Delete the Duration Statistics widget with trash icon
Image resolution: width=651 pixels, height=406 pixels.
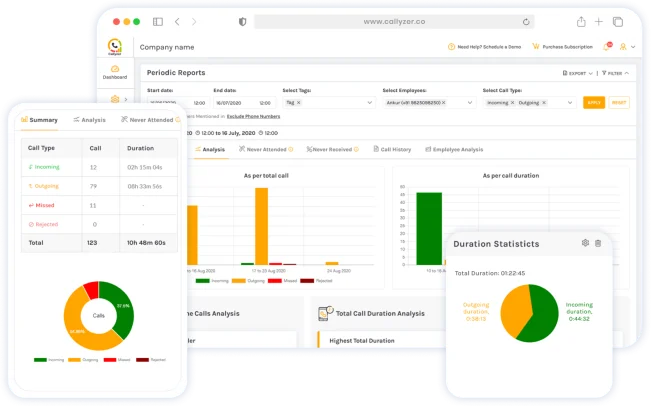pos(598,243)
